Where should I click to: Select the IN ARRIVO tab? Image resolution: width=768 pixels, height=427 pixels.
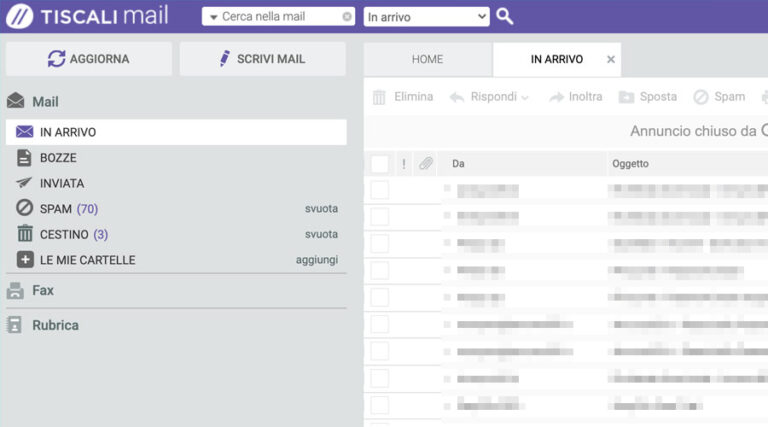pos(556,59)
